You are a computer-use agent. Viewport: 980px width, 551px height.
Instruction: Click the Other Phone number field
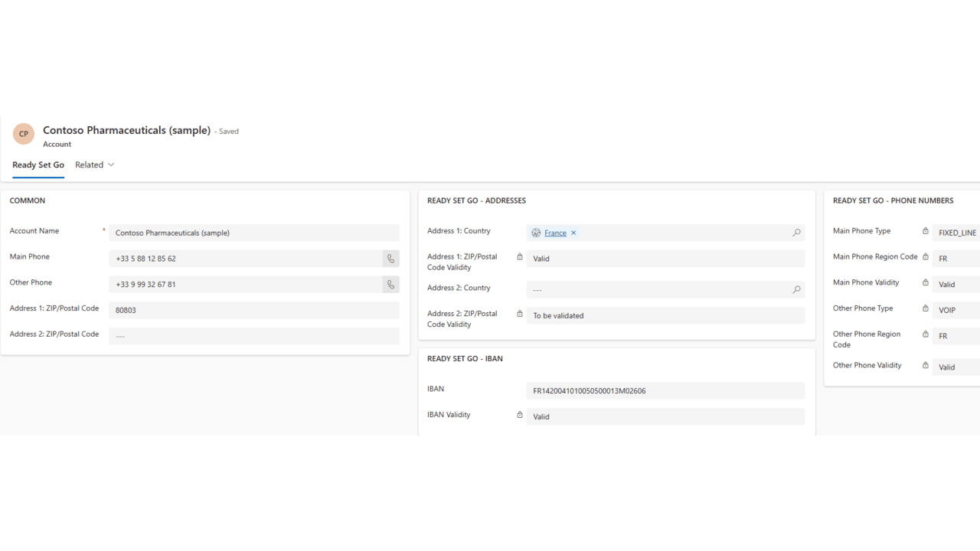[245, 285]
